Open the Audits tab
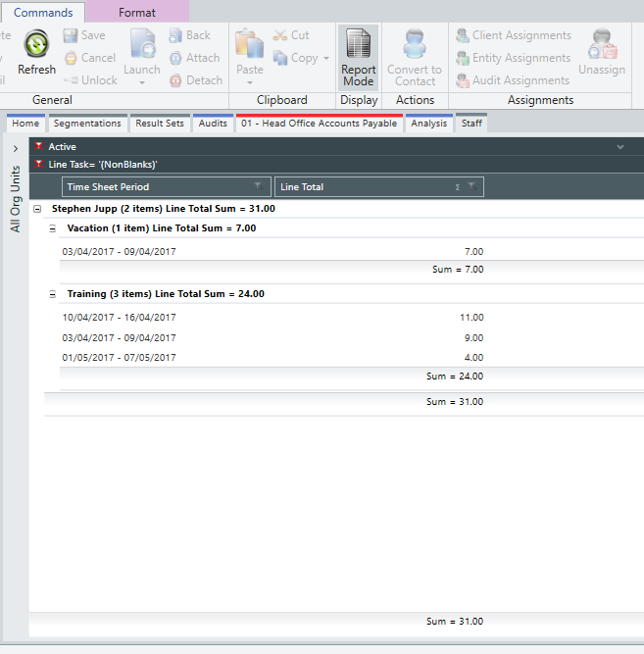644x654 pixels. 213,123
